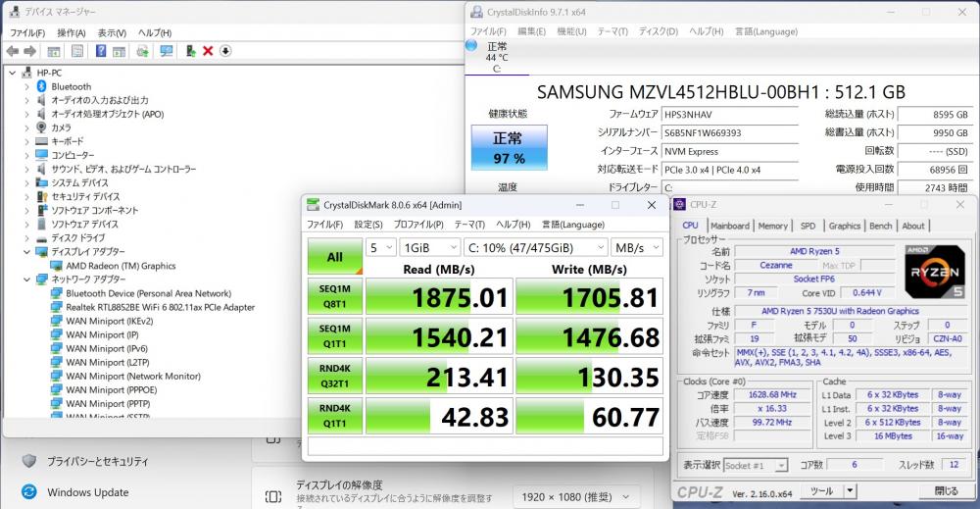Click the SEQ1M Q8T1 test button
This screenshot has width=980, height=509.
[335, 296]
